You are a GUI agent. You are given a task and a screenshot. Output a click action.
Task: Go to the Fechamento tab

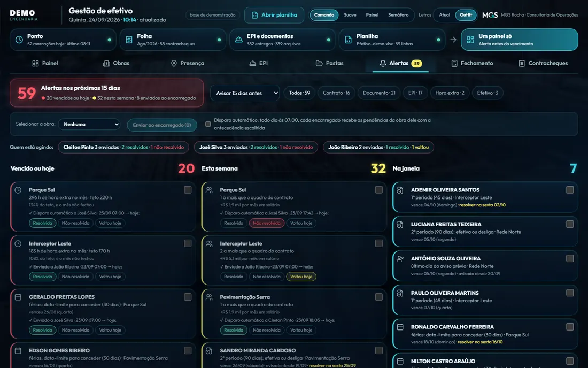[x=472, y=63]
